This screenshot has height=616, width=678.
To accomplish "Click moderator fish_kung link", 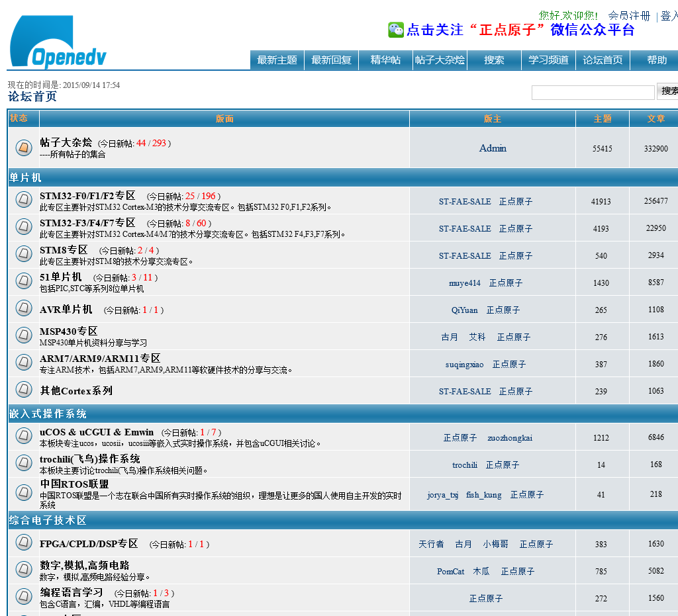I will [x=484, y=495].
